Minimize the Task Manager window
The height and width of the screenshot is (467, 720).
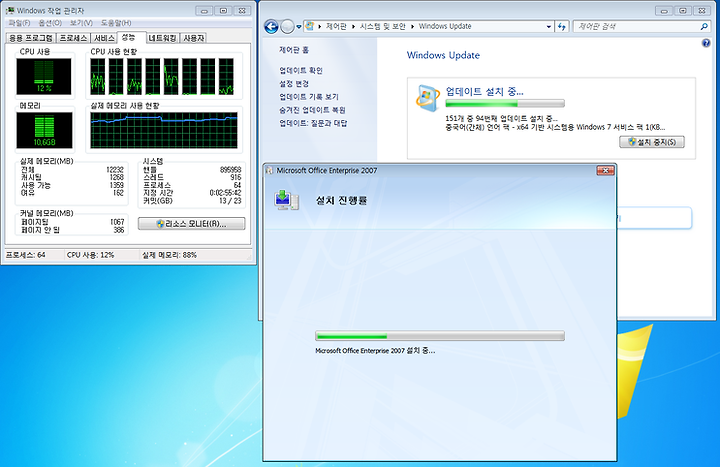[204, 11]
